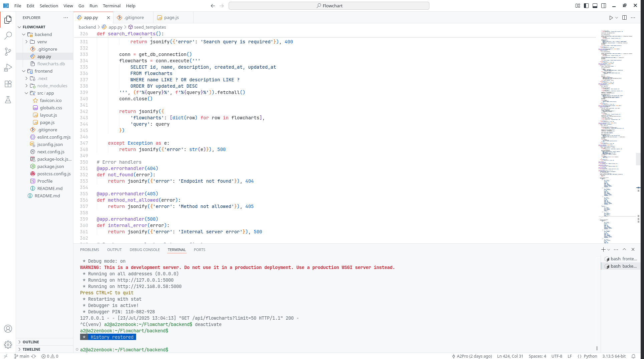Open the Source Control view

coord(8,51)
